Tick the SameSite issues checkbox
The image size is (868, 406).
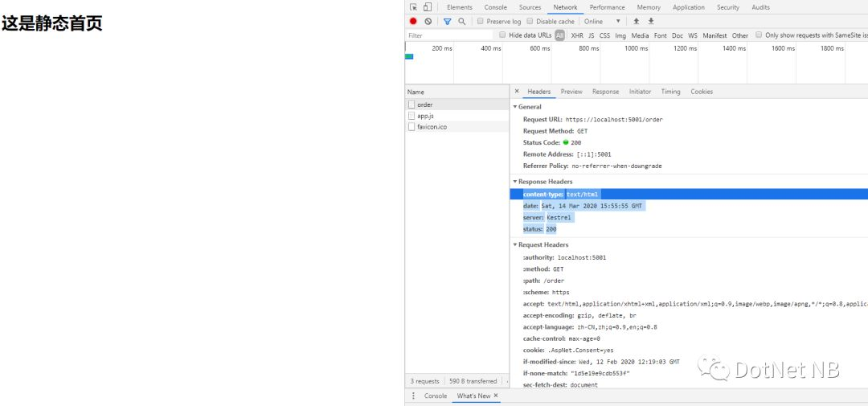click(759, 35)
